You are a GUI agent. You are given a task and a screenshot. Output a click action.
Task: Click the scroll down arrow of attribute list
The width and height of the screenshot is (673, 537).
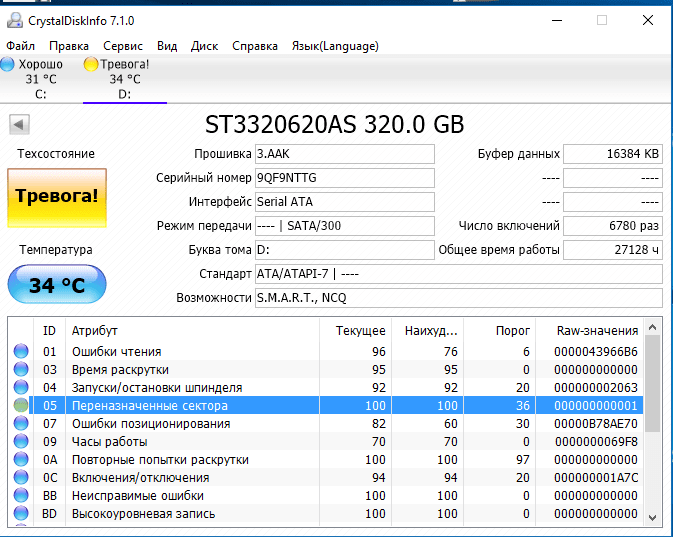tap(653, 516)
